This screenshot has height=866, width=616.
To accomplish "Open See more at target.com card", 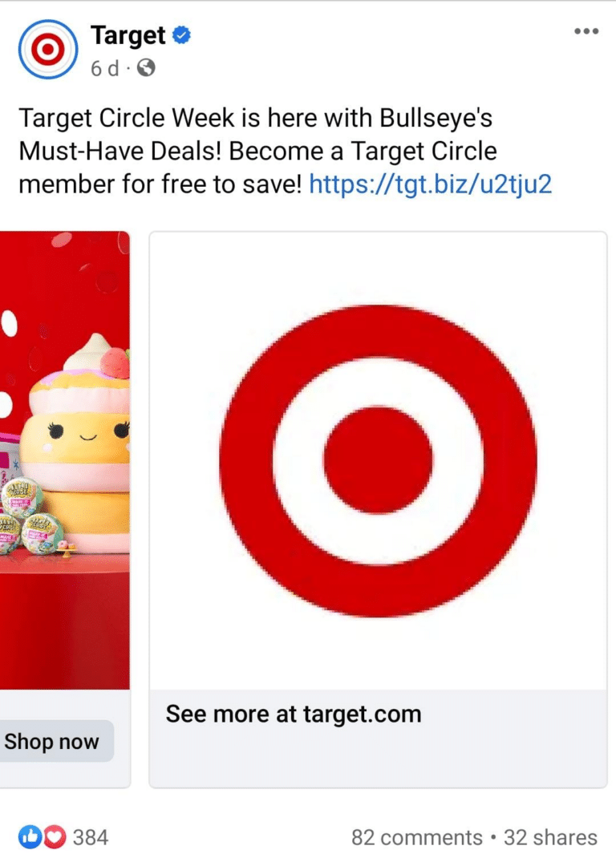I will click(x=294, y=714).
